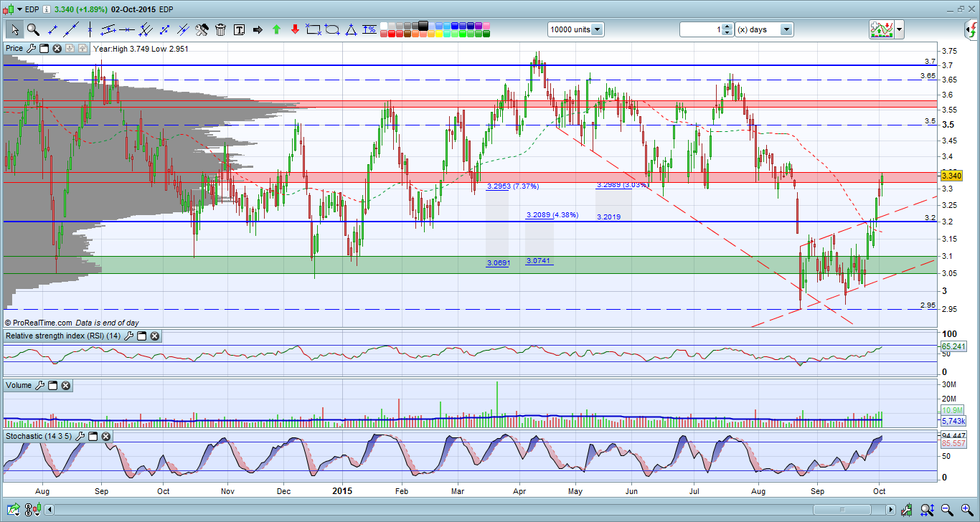The width and height of the screenshot is (980, 522).
Task: Select the text annotation tool
Action: [x=239, y=29]
